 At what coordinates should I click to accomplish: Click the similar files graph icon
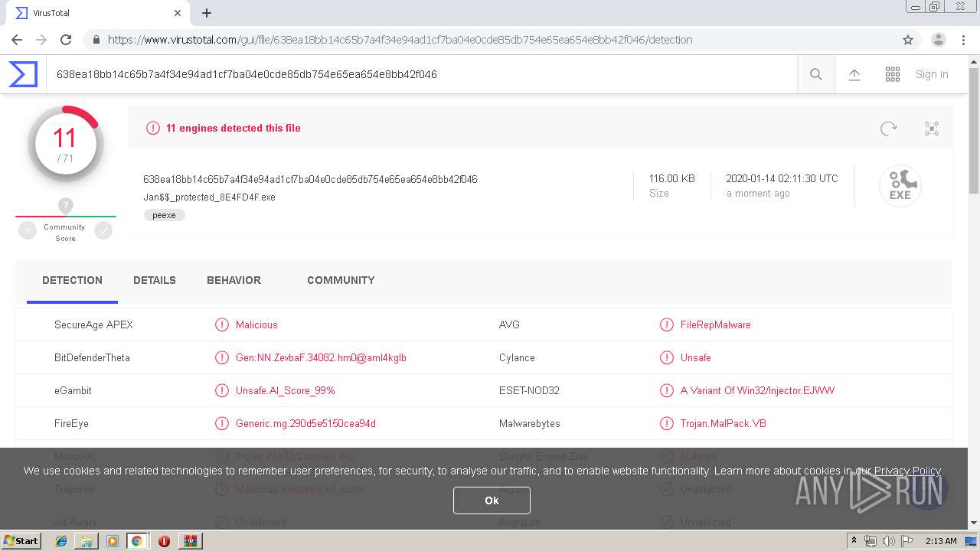click(932, 129)
